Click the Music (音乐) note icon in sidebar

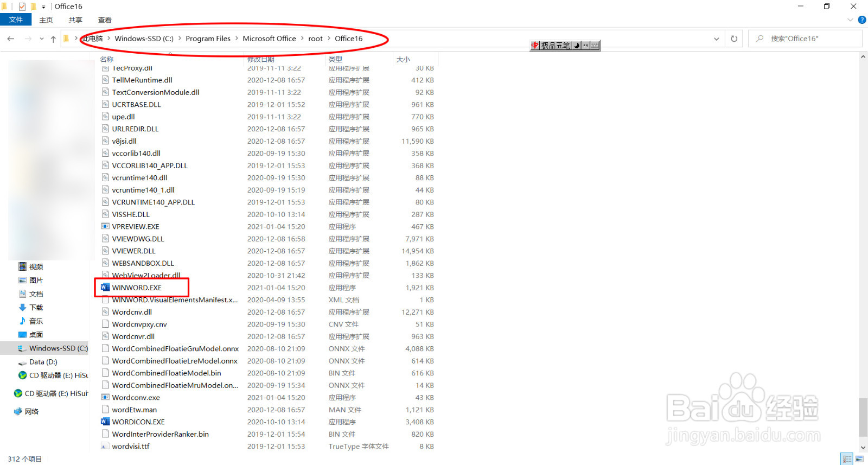(22, 321)
